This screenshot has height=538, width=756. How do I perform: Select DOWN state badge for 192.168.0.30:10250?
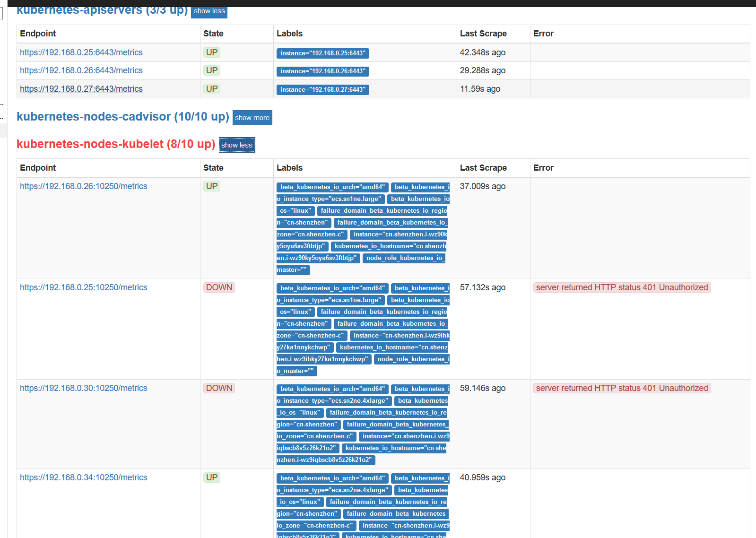tap(219, 388)
